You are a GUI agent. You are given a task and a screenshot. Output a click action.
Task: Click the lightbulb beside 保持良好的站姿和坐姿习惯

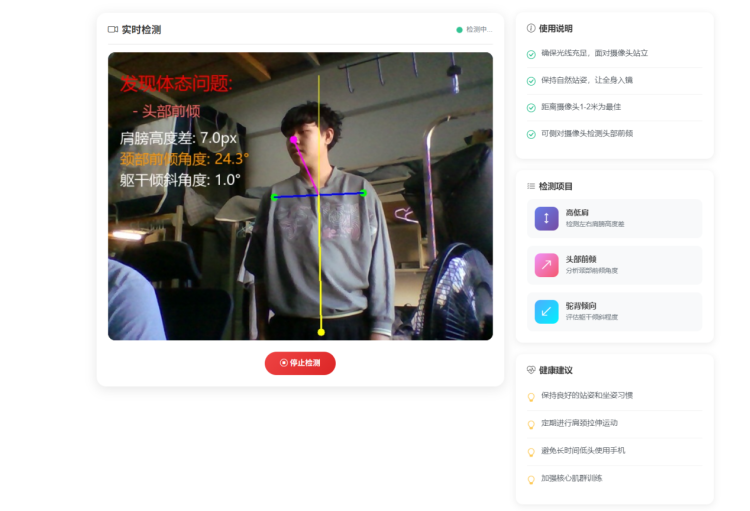tap(531, 397)
